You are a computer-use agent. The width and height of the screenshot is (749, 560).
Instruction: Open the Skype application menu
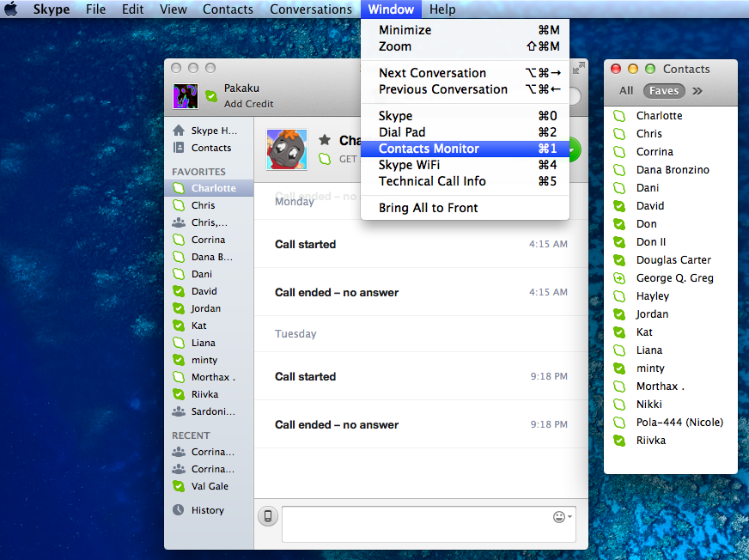52,9
